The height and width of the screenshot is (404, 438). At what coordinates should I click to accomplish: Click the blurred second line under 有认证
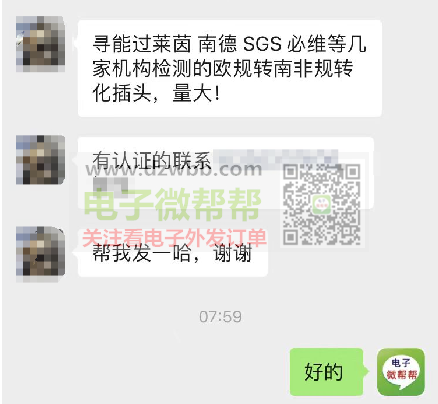[110, 186]
